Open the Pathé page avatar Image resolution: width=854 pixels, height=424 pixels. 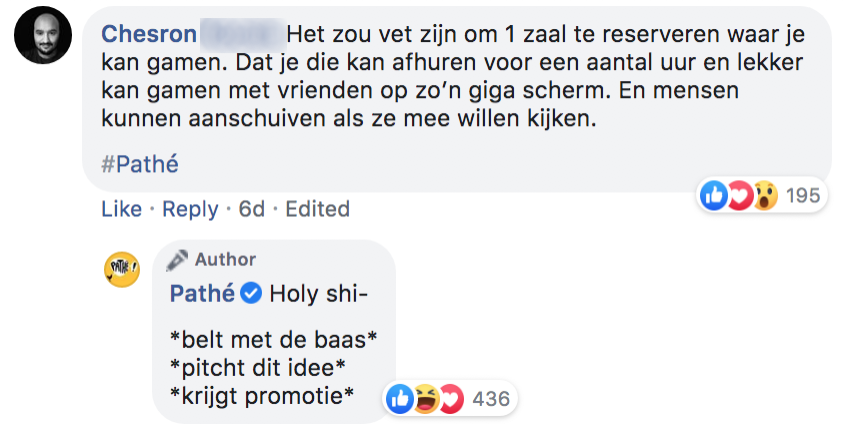tap(122, 269)
